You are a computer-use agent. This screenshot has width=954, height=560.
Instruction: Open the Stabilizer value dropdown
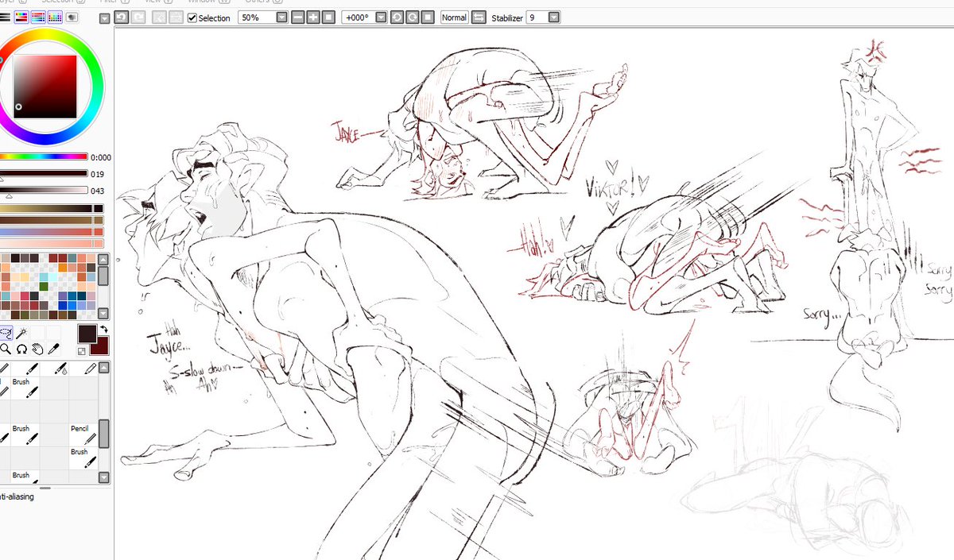[553, 17]
